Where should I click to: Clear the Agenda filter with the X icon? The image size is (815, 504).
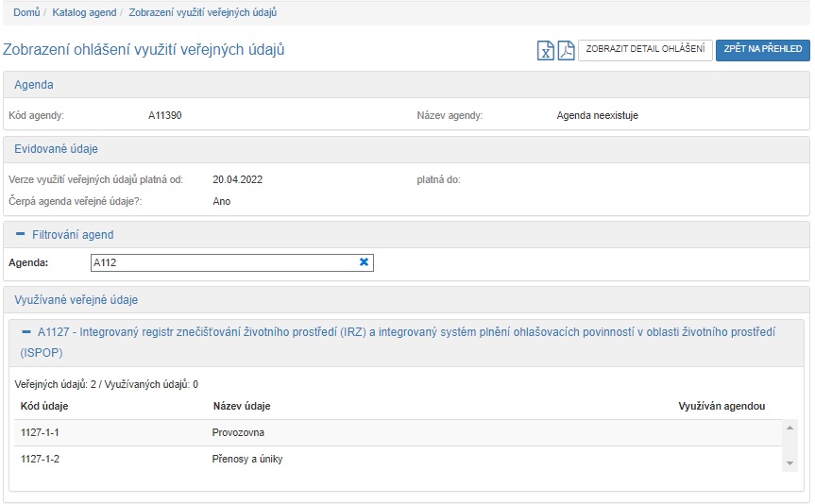364,262
